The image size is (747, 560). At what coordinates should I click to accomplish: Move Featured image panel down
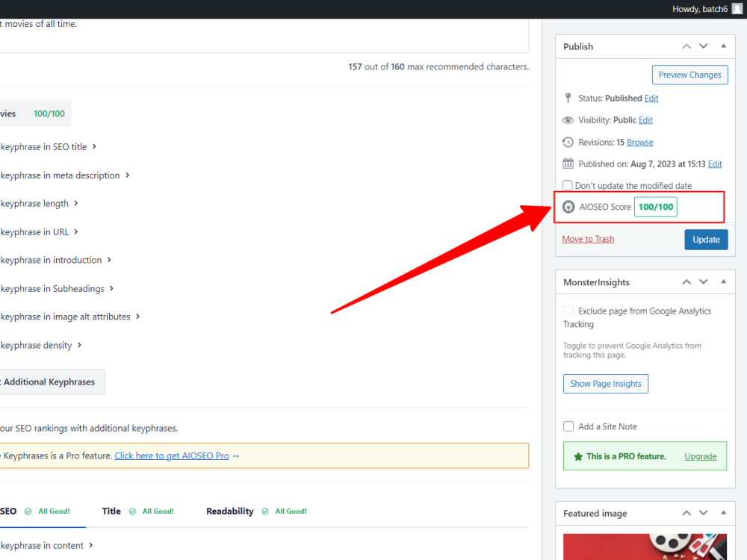704,513
